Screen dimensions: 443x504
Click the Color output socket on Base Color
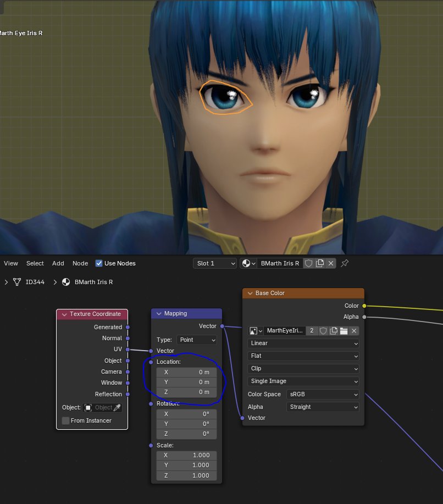pyautogui.click(x=364, y=306)
